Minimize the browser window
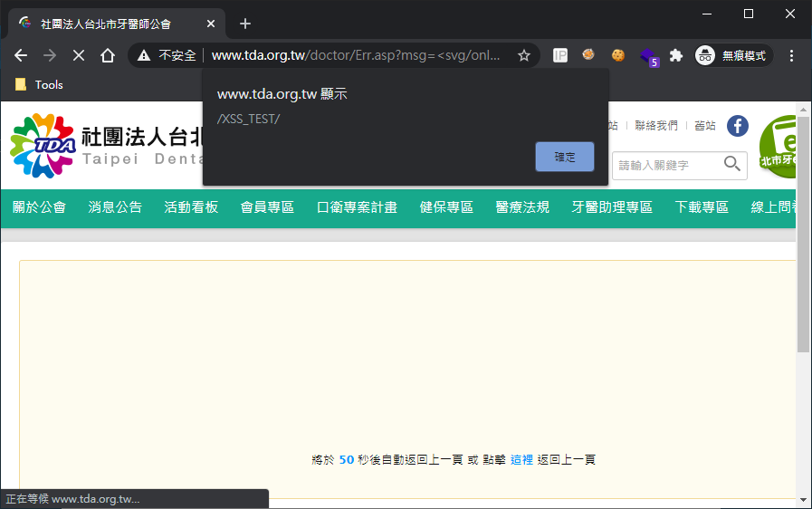This screenshot has width=812, height=509. point(707,14)
